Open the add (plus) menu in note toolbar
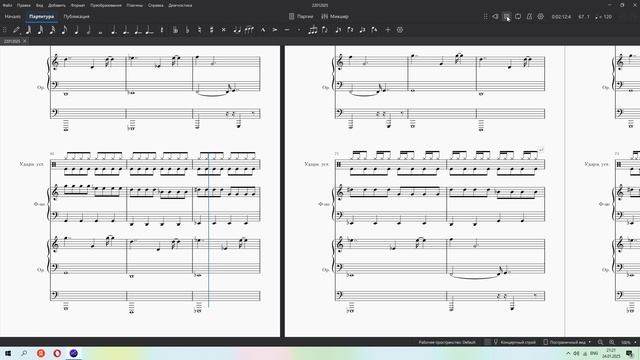Image resolution: width=640 pixels, height=360 pixels. click(x=388, y=30)
